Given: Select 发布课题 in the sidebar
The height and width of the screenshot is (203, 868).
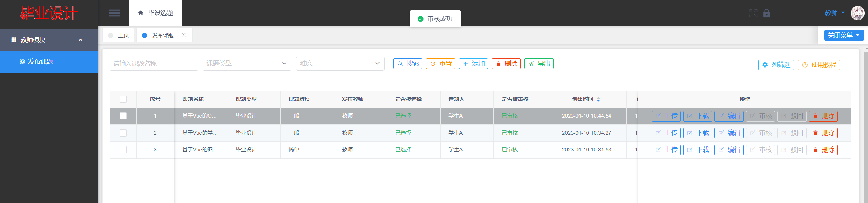Looking at the screenshot, I should click(40, 62).
